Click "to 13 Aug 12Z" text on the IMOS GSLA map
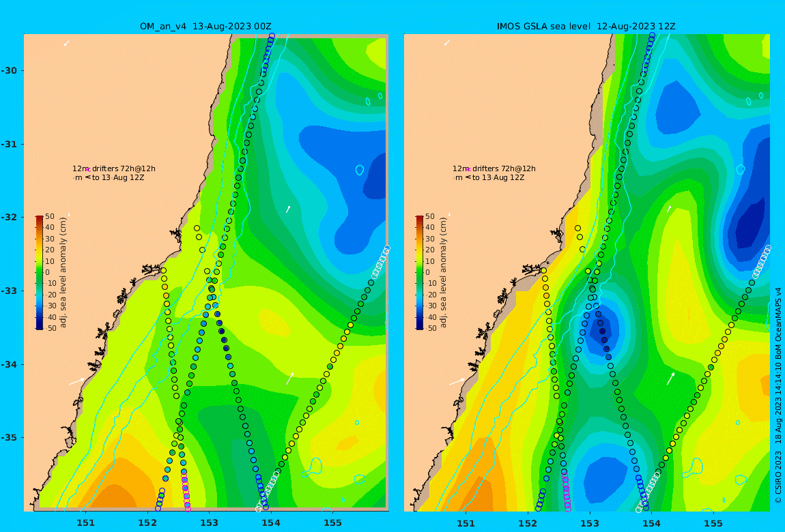The image size is (785, 532). (x=498, y=177)
